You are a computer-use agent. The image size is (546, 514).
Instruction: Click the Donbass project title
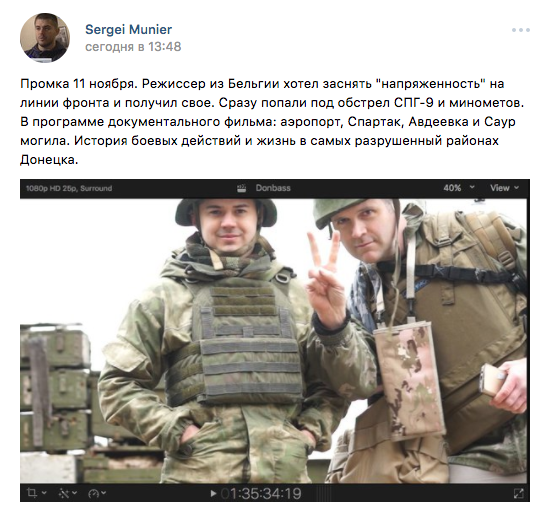[273, 188]
